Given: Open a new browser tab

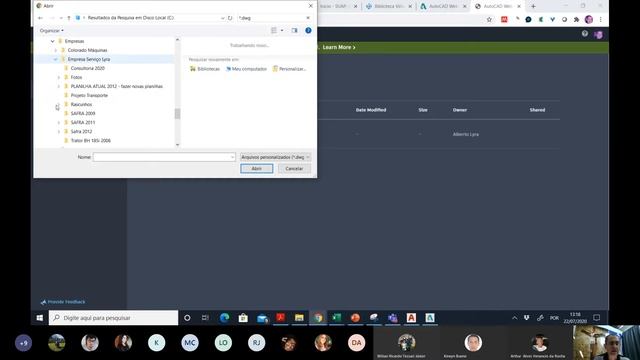Looking at the screenshot, I should (x=533, y=7).
